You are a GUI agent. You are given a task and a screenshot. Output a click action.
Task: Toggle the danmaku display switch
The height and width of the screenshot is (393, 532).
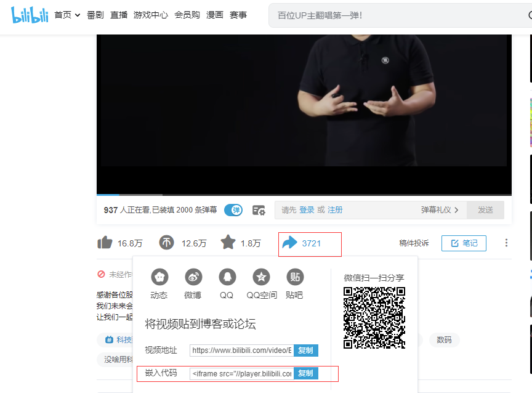point(233,210)
